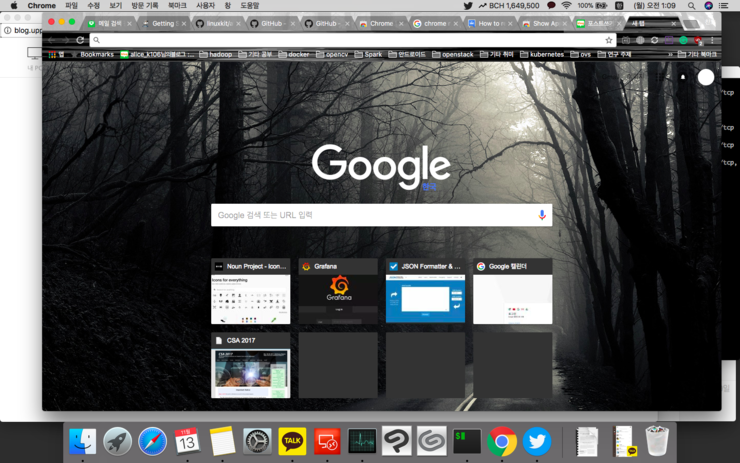Open Spotlight search in the menu bar

[x=691, y=6]
